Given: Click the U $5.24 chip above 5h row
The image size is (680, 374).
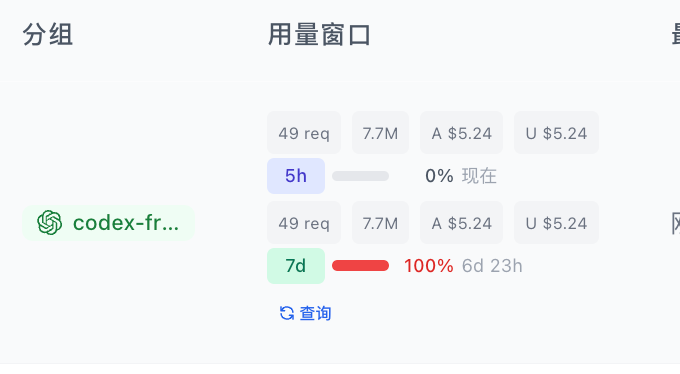Looking at the screenshot, I should (x=556, y=133).
